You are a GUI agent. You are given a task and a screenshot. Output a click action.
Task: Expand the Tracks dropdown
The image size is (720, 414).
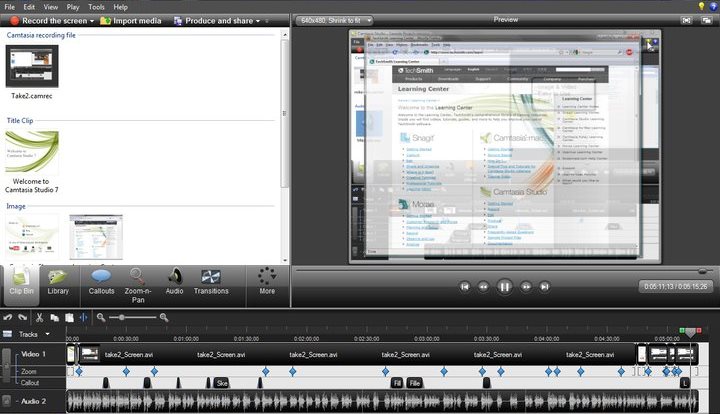(x=47, y=334)
